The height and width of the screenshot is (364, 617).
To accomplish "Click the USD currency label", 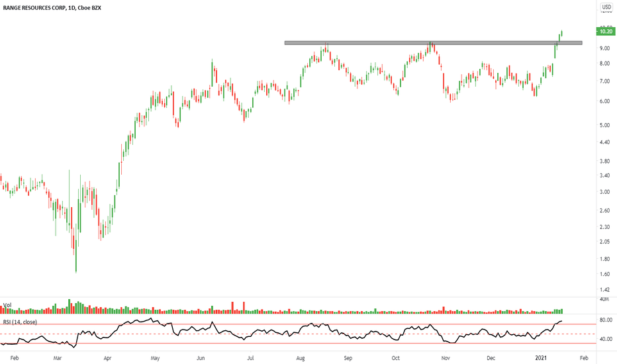I will coord(606,7).
